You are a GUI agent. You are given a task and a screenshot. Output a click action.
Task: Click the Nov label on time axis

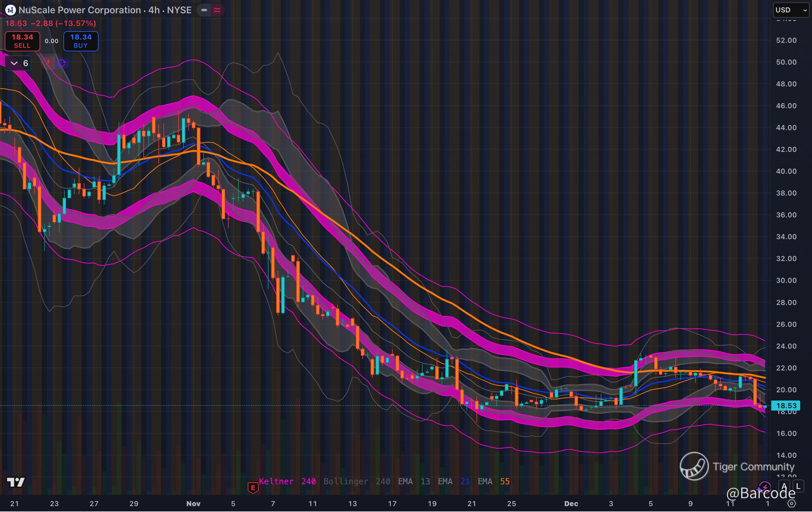193,503
